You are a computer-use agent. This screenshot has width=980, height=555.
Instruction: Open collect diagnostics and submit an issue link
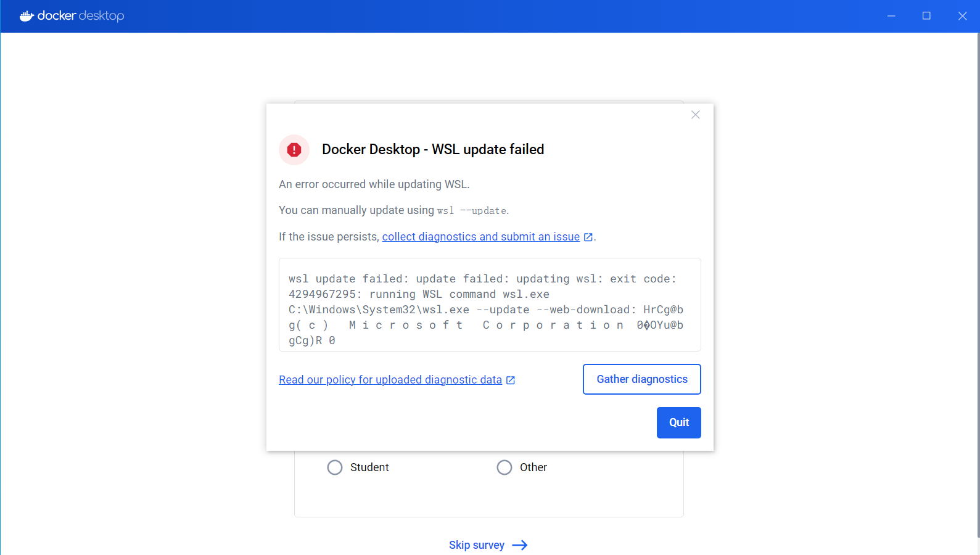click(480, 237)
